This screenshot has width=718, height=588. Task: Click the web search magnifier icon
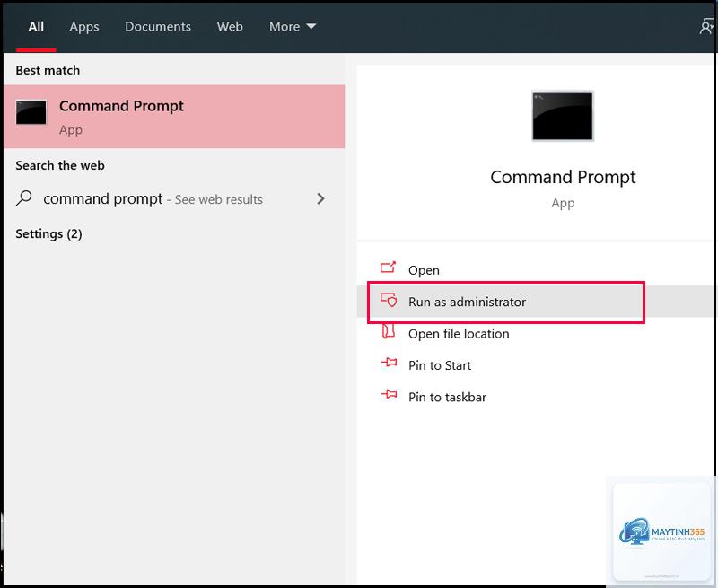click(24, 198)
